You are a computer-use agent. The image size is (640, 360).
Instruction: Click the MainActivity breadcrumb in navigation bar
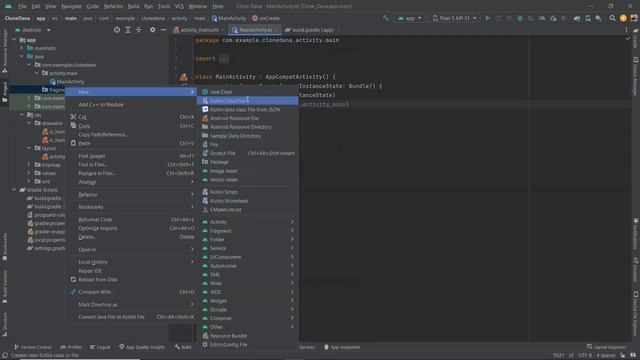(x=229, y=18)
